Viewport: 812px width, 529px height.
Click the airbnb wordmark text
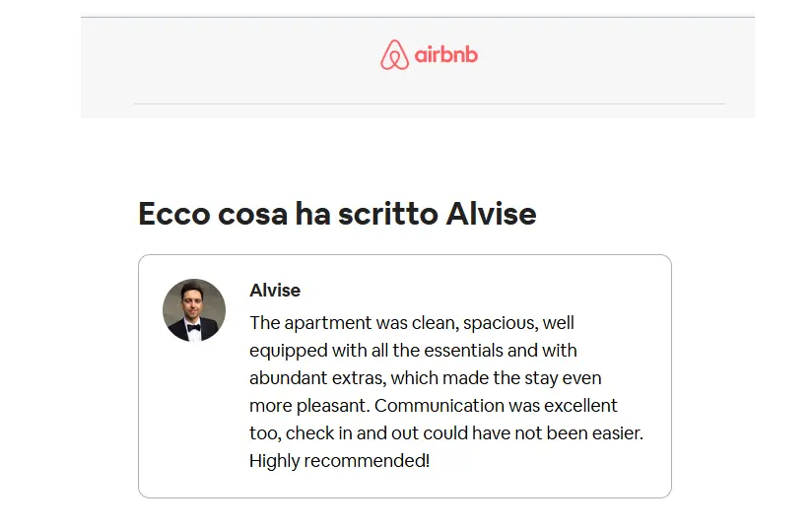(445, 54)
